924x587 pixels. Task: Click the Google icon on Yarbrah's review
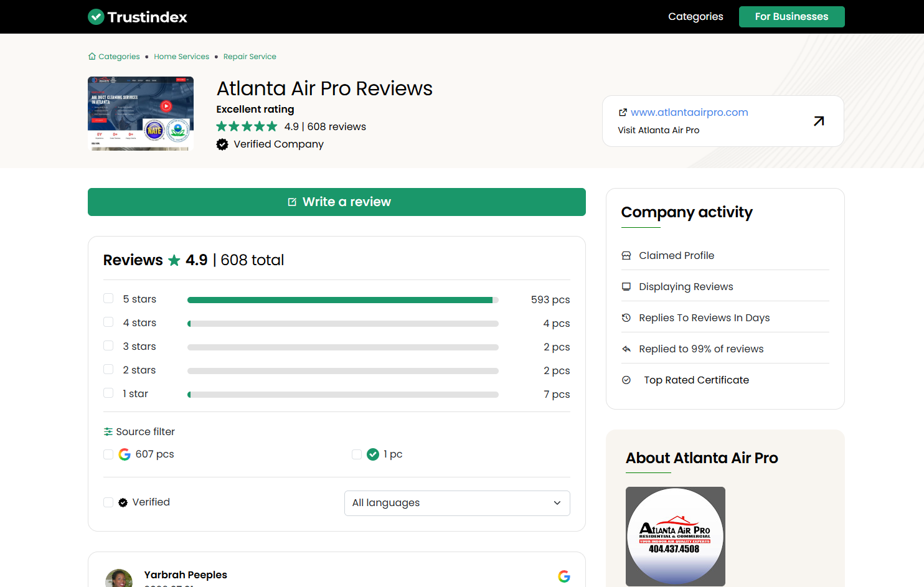(564, 576)
